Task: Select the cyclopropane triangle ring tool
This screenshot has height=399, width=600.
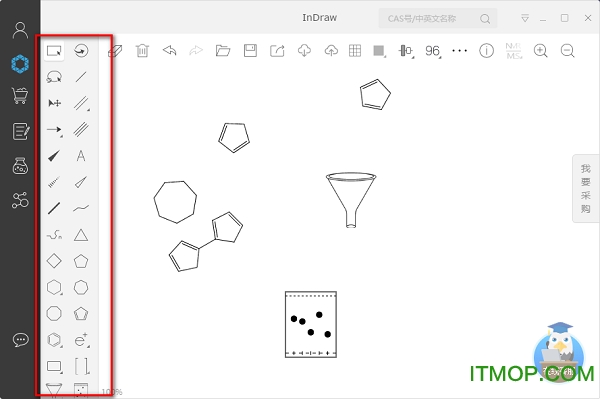Action: [x=81, y=235]
